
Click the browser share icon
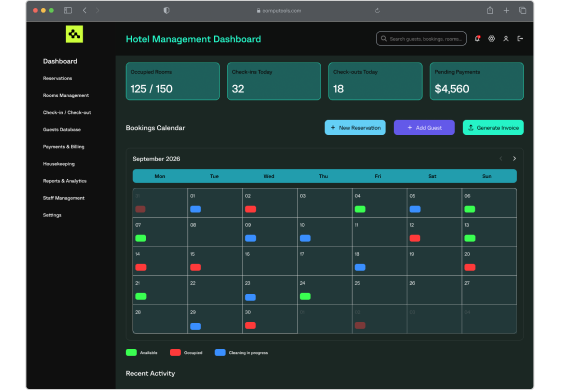pyautogui.click(x=490, y=11)
